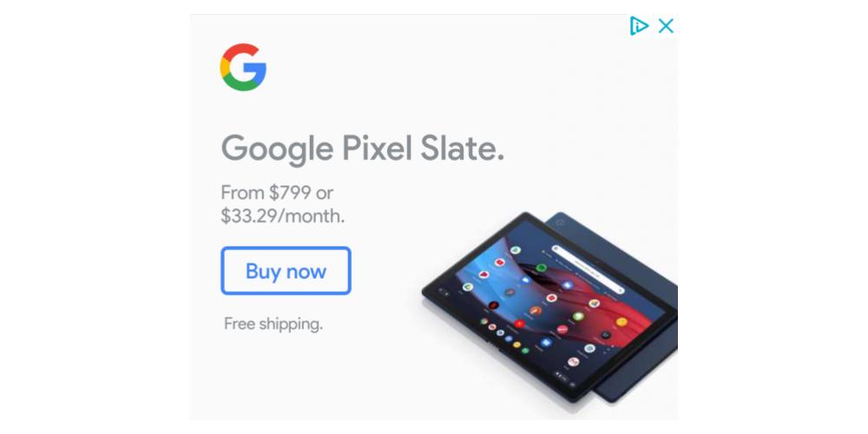Open the Google Pixel Slate headline

(x=363, y=148)
